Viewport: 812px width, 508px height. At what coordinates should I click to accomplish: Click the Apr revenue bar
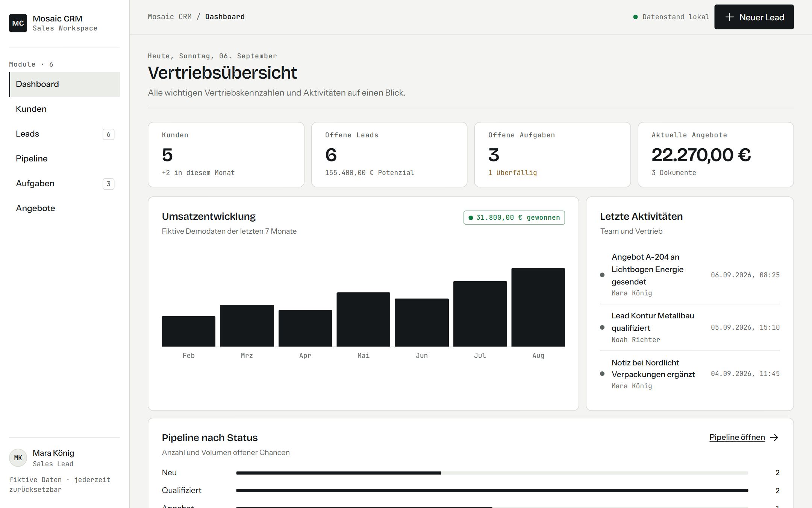[x=305, y=328]
